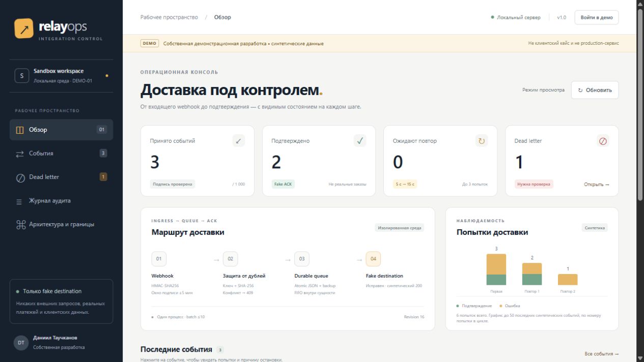Click the Подтверждено checkmark icon

360,141
